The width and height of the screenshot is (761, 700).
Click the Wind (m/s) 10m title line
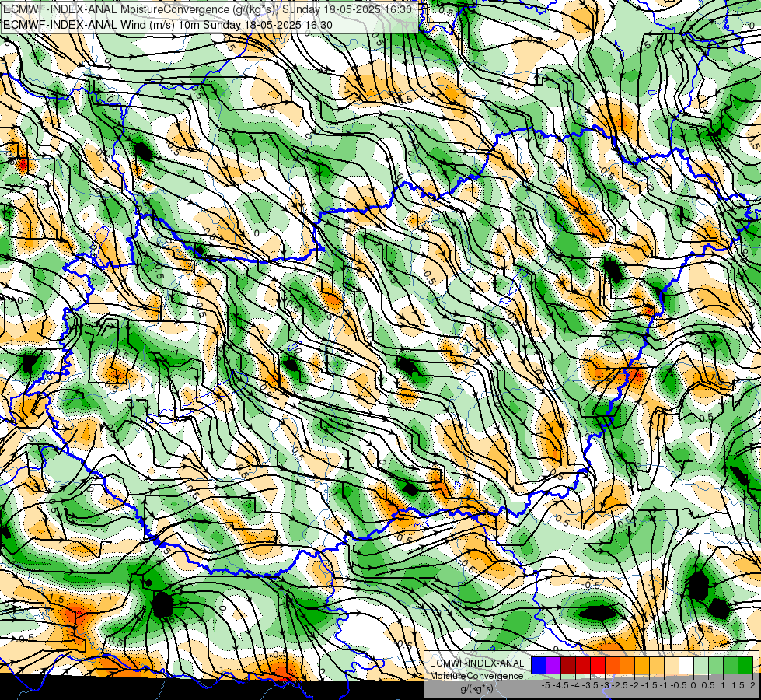(167, 25)
